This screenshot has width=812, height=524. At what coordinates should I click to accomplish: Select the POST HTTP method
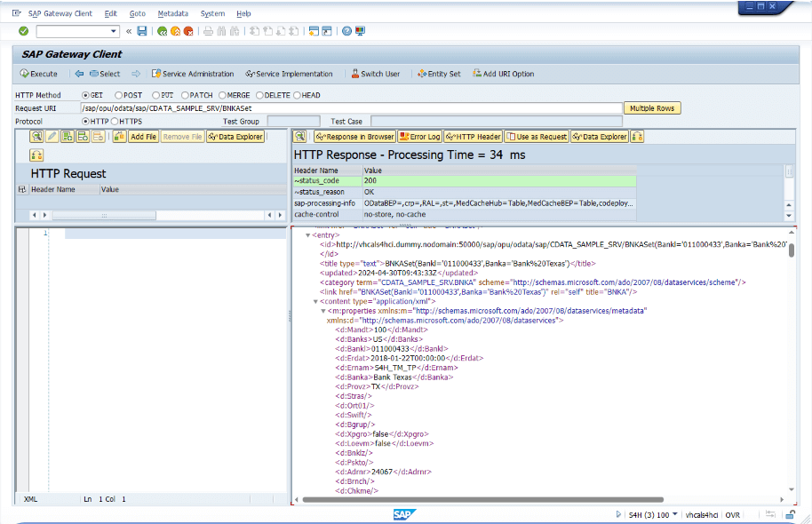click(x=119, y=95)
